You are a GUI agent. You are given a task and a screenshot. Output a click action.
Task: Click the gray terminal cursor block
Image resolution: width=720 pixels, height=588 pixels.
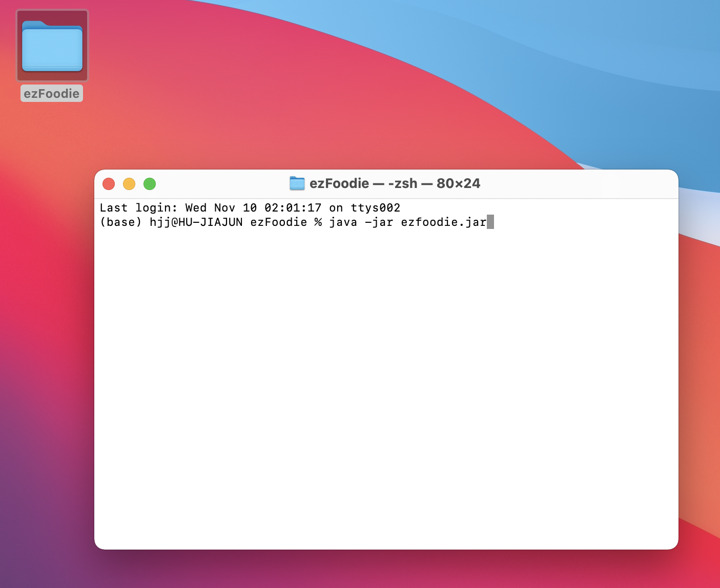[x=490, y=222]
